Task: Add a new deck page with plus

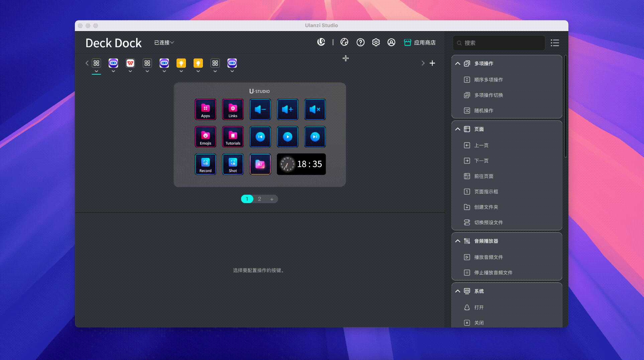Action: click(272, 199)
